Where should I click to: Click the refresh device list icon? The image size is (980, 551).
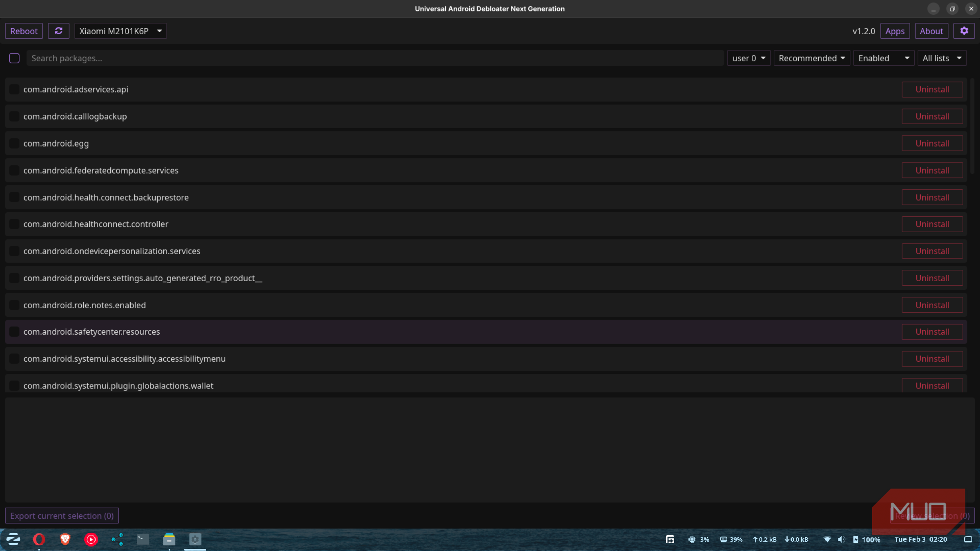[58, 31]
